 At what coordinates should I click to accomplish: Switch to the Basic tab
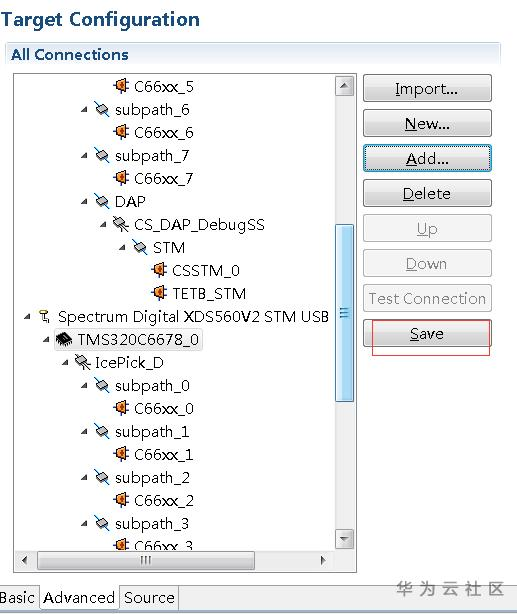[x=17, y=598]
